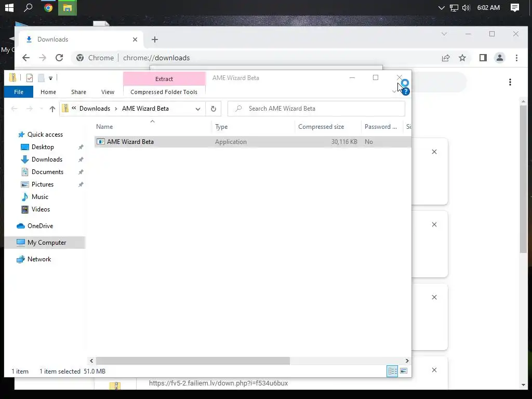Open Videos in the navigation pane
The image size is (532, 399).
click(x=41, y=209)
